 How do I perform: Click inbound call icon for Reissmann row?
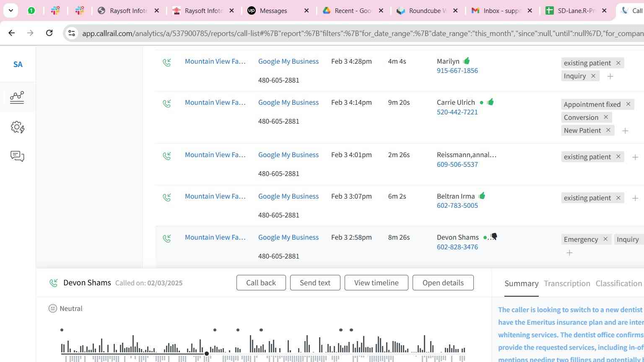(x=167, y=156)
